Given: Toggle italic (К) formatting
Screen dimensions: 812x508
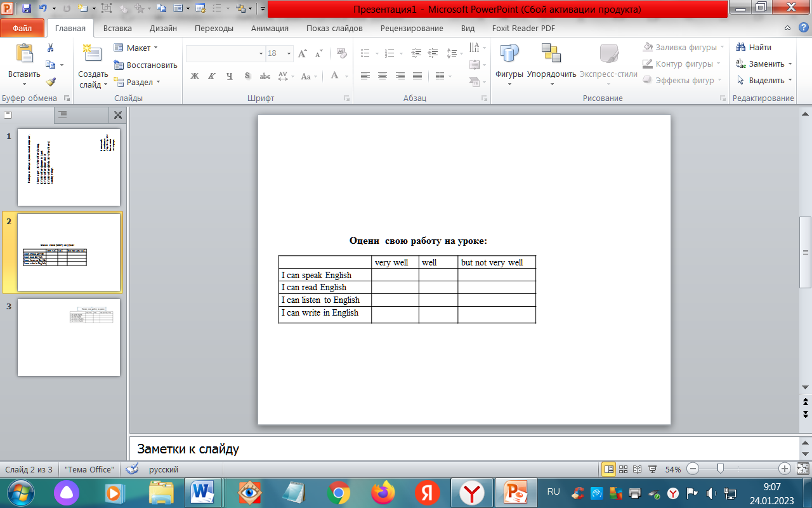Looking at the screenshot, I should (212, 76).
